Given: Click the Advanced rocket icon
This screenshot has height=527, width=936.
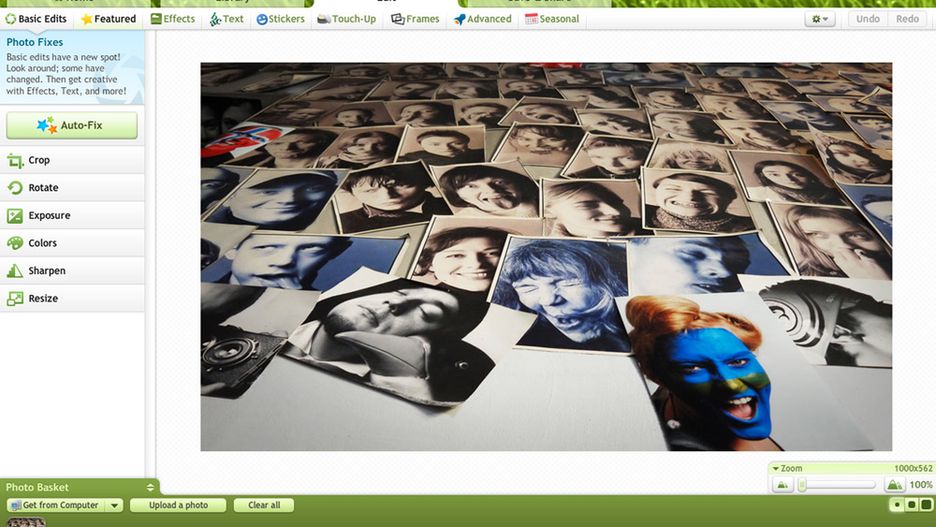Looking at the screenshot, I should point(459,19).
